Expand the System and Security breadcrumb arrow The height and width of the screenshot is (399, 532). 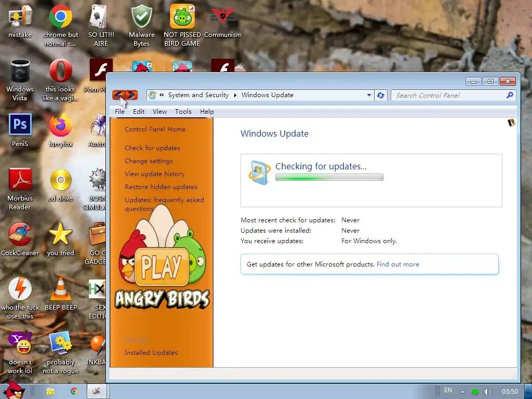[235, 96]
